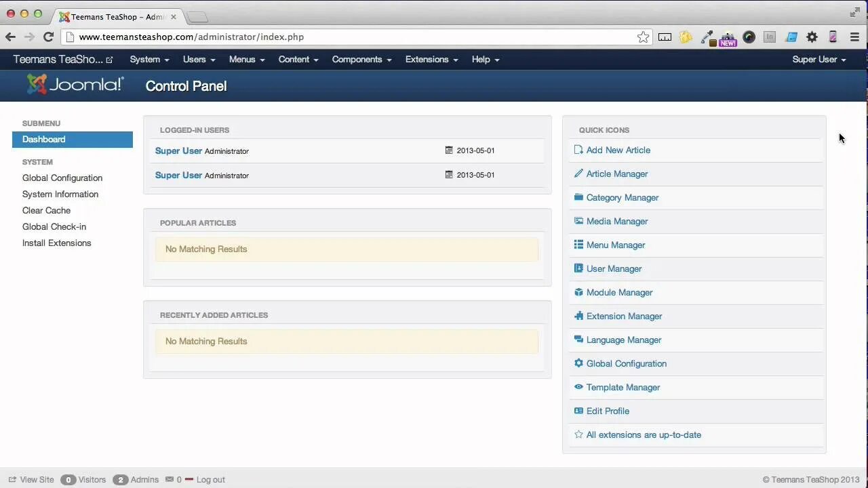Click the NEW badge extension icon
The height and width of the screenshot is (488, 868).
point(728,38)
